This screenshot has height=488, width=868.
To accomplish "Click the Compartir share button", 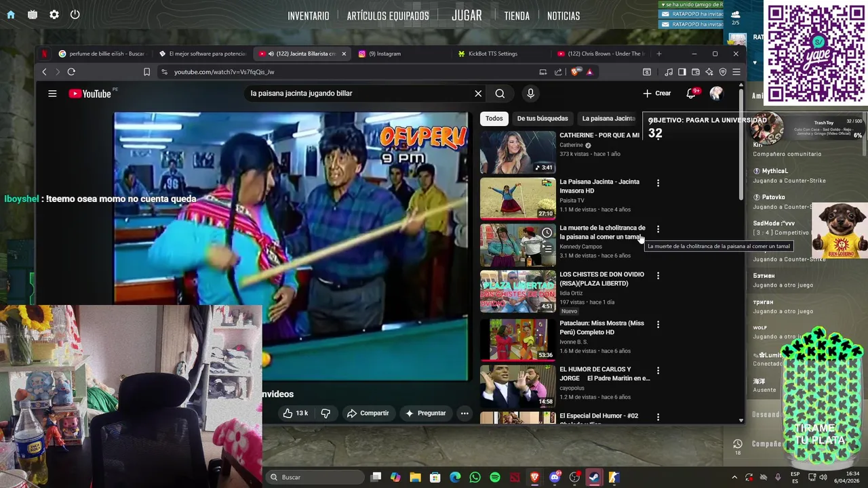I will tap(368, 413).
